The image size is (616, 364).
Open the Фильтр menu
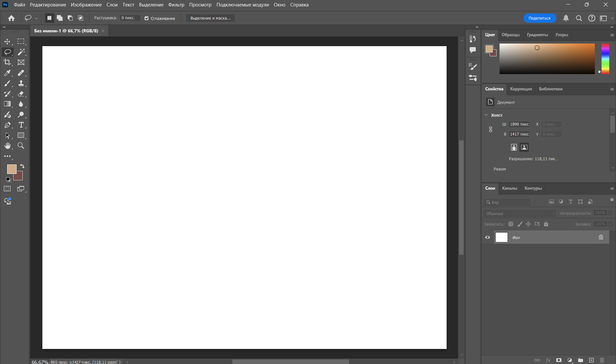pyautogui.click(x=176, y=5)
